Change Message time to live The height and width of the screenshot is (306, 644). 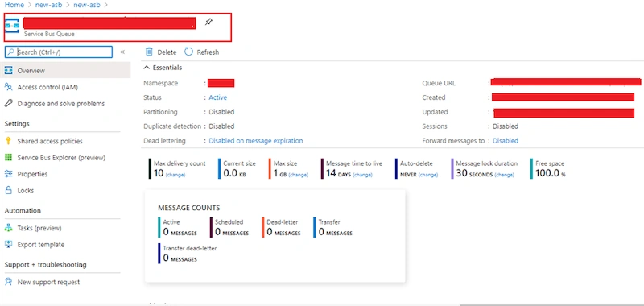click(x=363, y=175)
